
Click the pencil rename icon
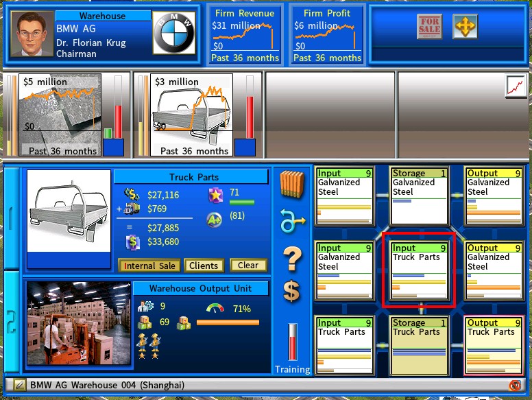[x=19, y=385]
